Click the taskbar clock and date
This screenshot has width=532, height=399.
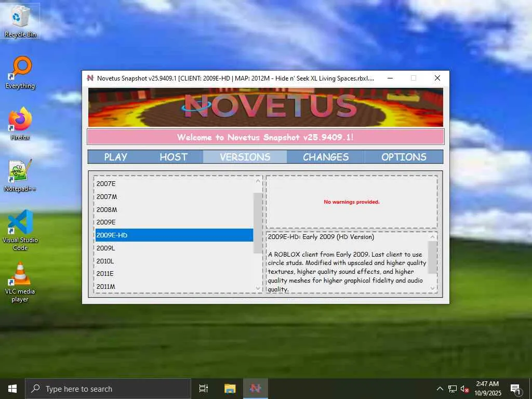point(487,389)
